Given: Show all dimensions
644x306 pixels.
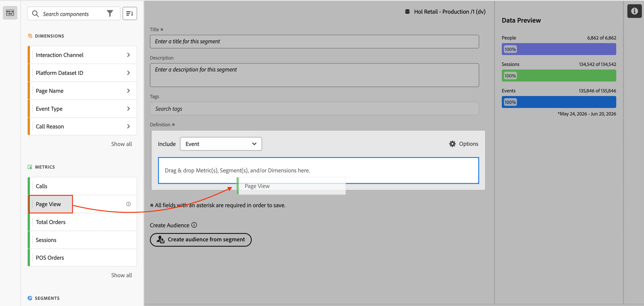Looking at the screenshot, I should 121,144.
